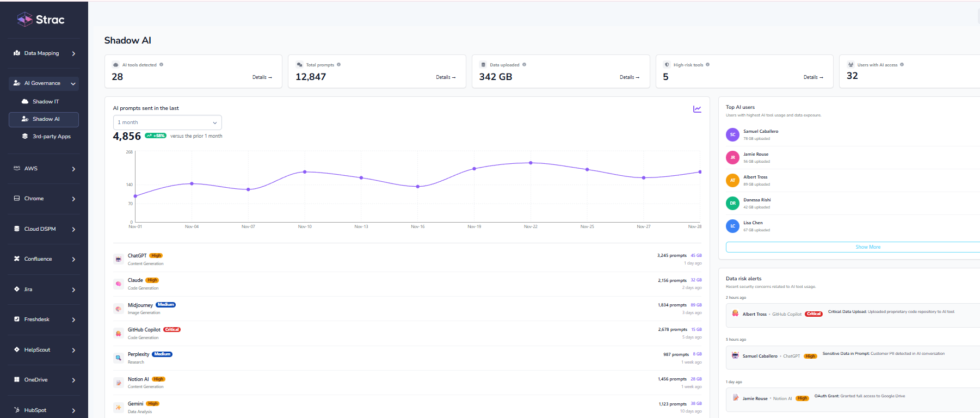Open Details link for Data uploaded
The height and width of the screenshot is (418, 980).
coord(629,77)
